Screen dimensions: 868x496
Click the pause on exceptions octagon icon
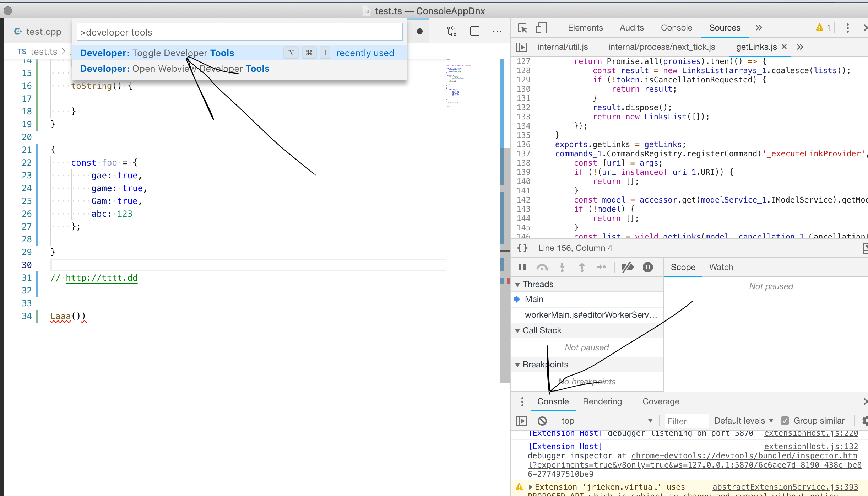[x=647, y=267]
